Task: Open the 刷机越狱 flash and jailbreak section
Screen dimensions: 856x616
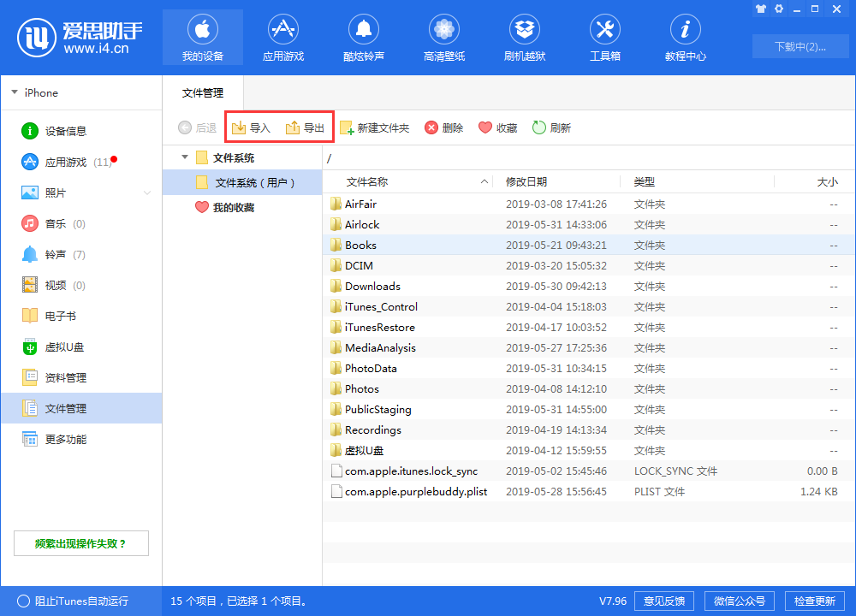Action: 524,37
